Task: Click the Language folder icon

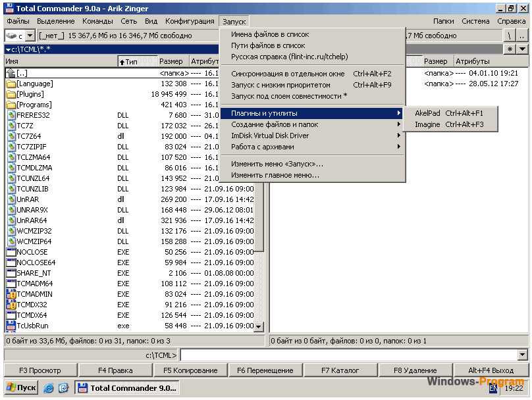Action: tap(11, 84)
